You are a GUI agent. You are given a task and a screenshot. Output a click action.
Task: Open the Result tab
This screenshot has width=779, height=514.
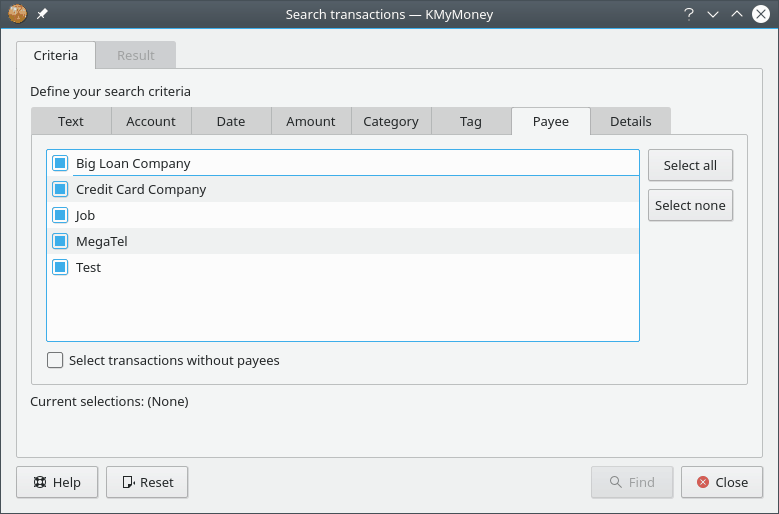(x=136, y=55)
